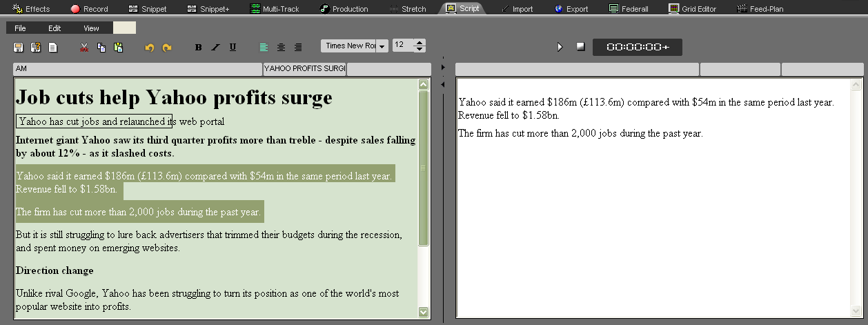Create a new document with page icon
Viewport: 868px width, 325px height.
click(x=52, y=48)
